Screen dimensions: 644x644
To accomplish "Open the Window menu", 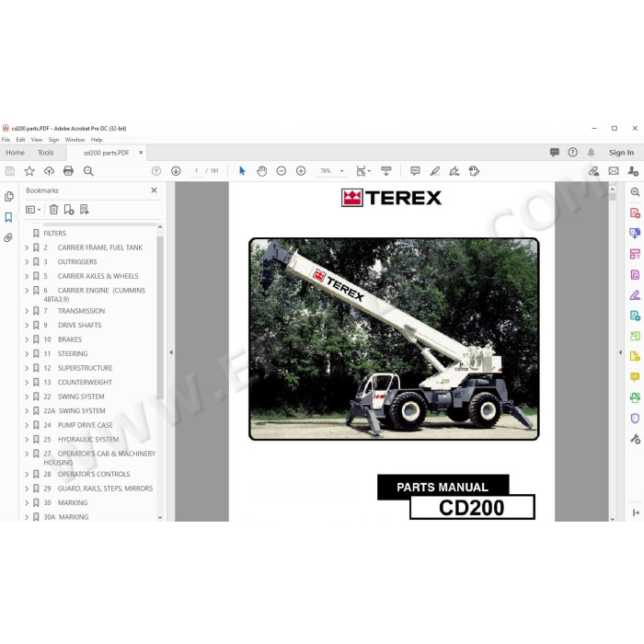I will coord(75,140).
